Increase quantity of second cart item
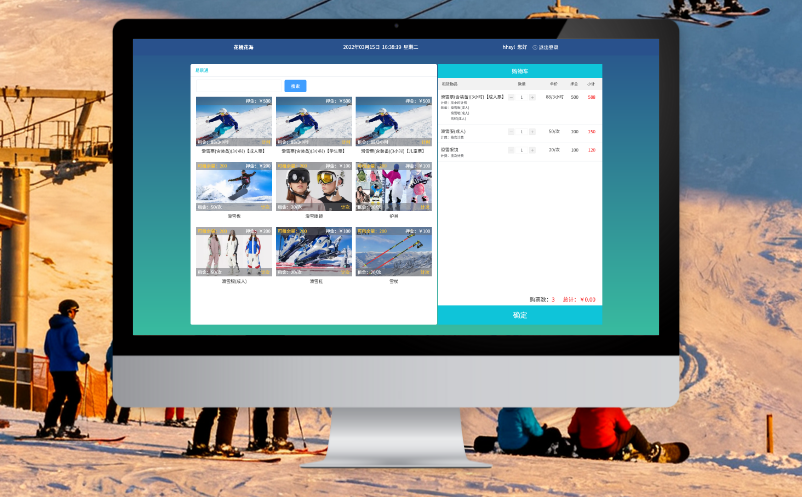 click(x=532, y=131)
